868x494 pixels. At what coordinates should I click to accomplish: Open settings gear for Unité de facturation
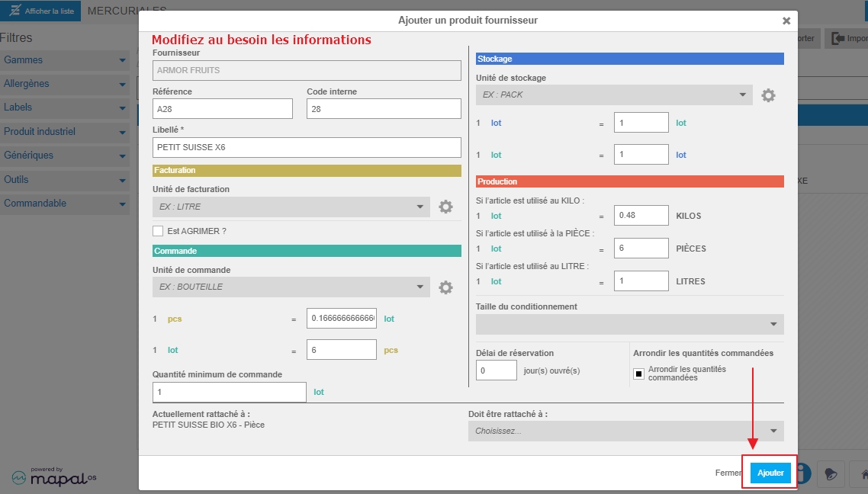click(x=445, y=207)
